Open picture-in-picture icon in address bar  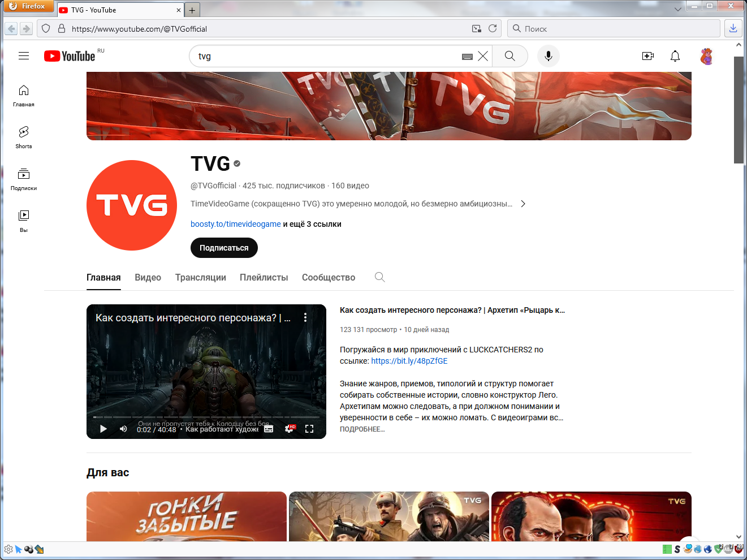point(477,28)
